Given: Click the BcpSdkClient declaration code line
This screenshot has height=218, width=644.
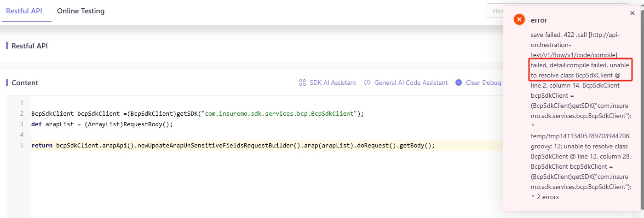Looking at the screenshot, I should [x=197, y=113].
